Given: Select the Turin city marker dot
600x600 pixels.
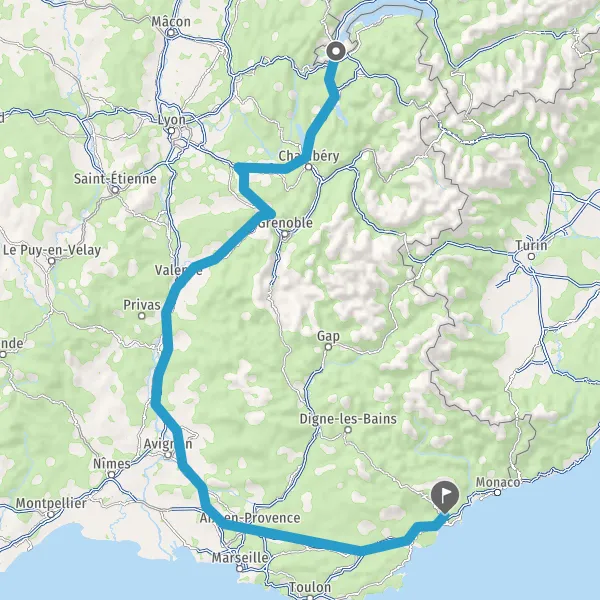Looking at the screenshot, I should 531,256.
